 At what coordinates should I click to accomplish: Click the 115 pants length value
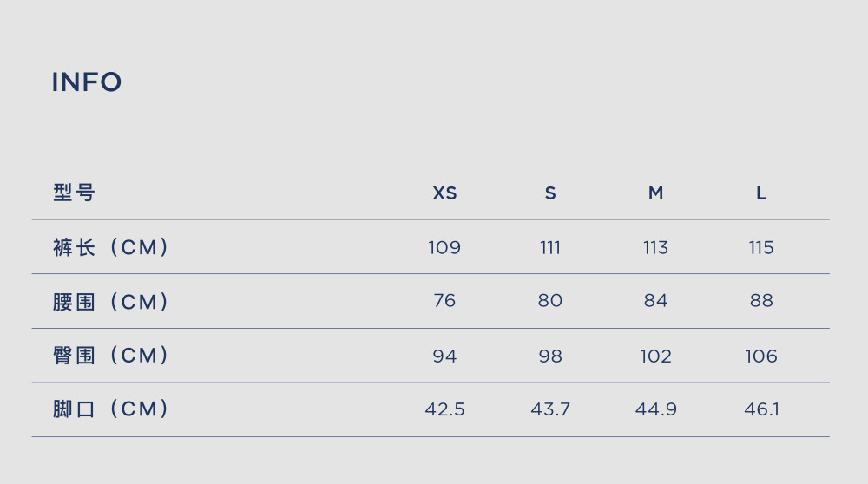(761, 247)
